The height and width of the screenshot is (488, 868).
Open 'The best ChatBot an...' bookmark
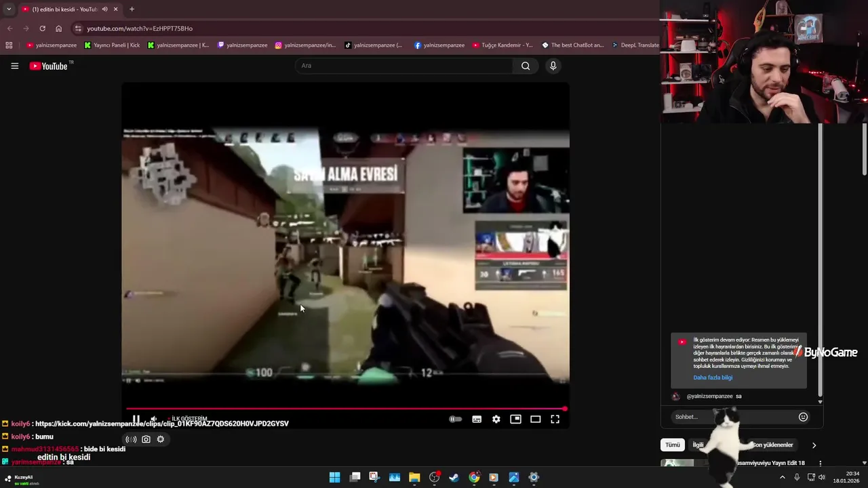pos(573,45)
